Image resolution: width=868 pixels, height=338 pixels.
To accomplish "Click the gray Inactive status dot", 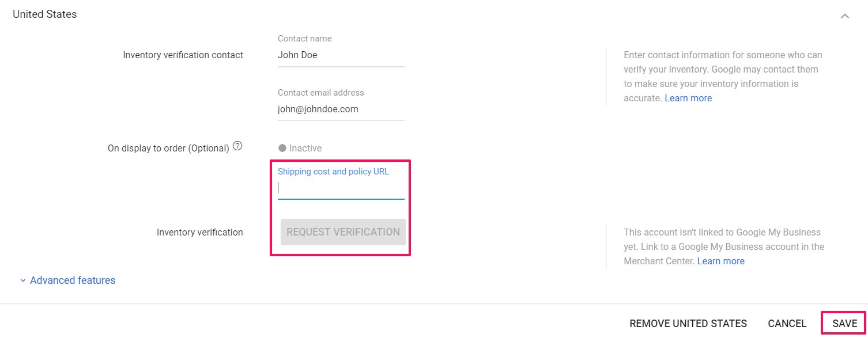I will pos(282,148).
